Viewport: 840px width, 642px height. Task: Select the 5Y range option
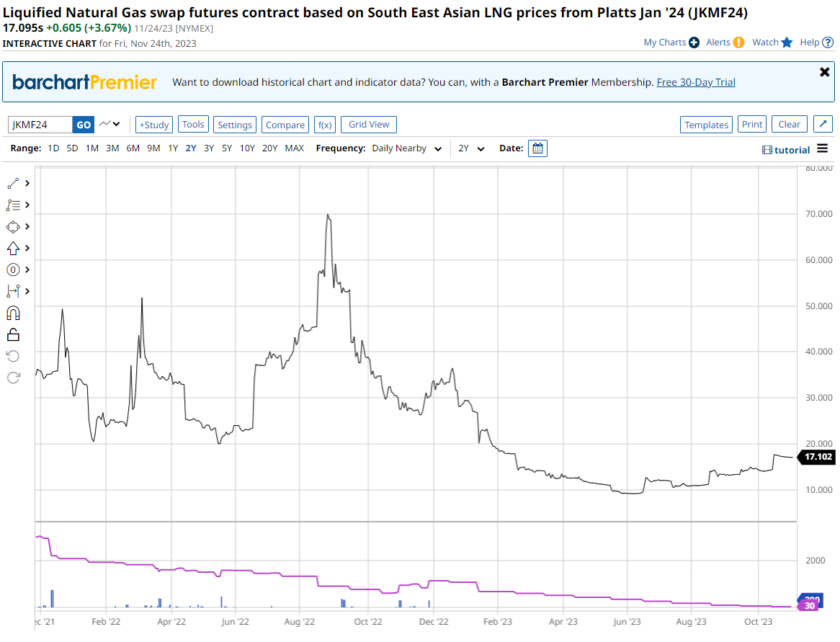tap(226, 148)
